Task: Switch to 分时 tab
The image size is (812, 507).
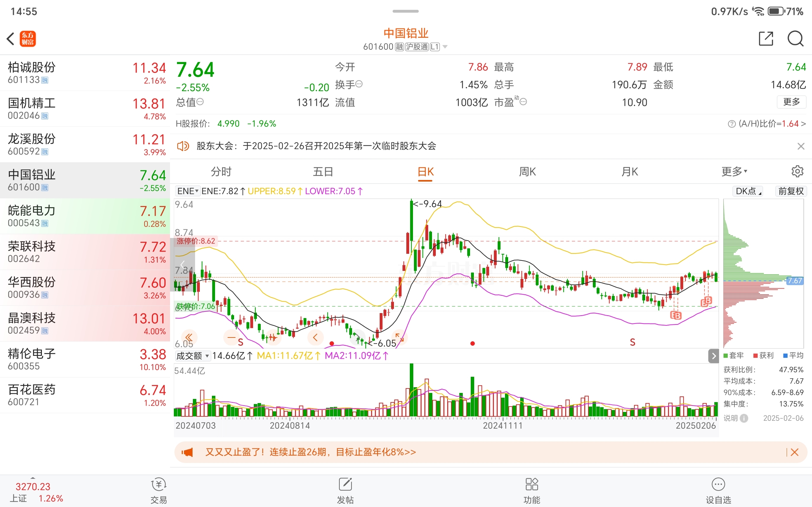Action: tap(221, 171)
